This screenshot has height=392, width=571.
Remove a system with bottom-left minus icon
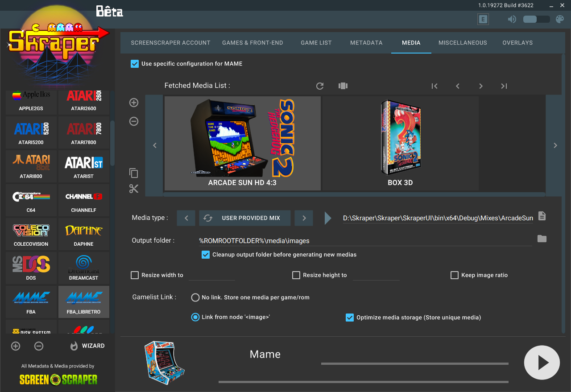pyautogui.click(x=39, y=346)
